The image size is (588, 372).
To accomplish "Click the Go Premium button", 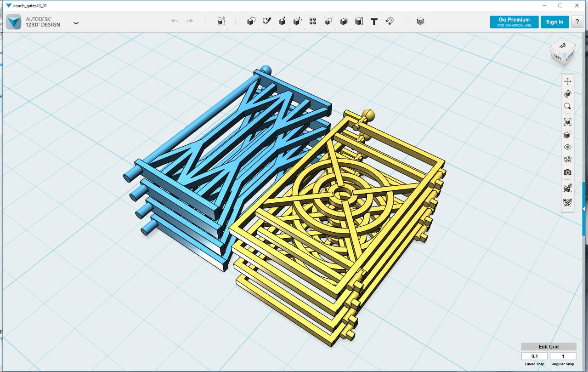I will point(514,22).
